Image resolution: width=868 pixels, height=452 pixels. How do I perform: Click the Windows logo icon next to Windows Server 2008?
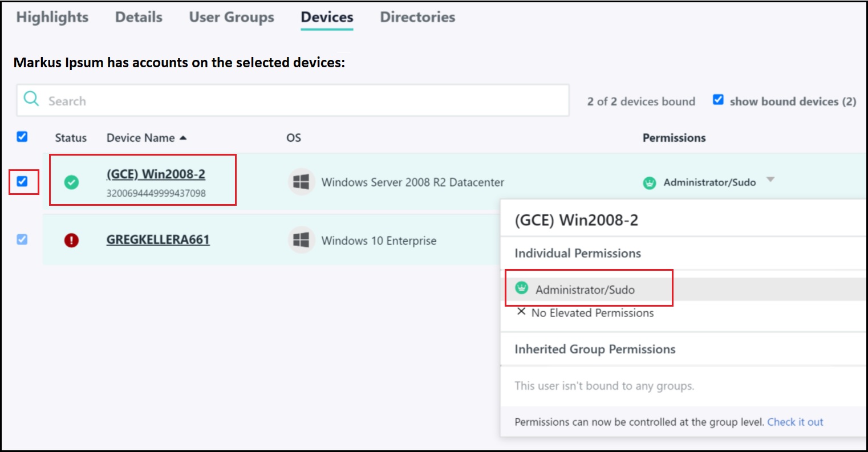point(302,182)
